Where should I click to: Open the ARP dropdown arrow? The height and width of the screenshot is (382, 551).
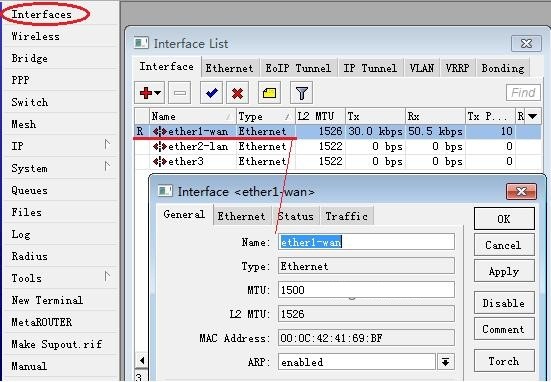tap(446, 362)
